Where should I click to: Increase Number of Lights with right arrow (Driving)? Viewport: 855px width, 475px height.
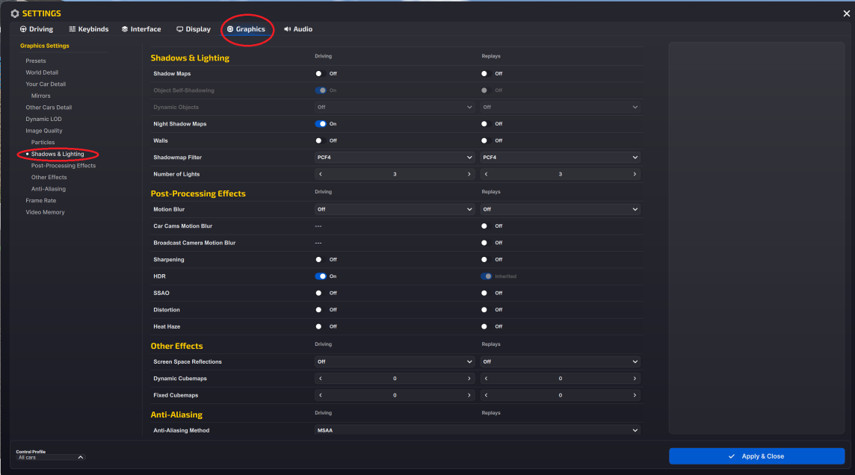point(469,175)
